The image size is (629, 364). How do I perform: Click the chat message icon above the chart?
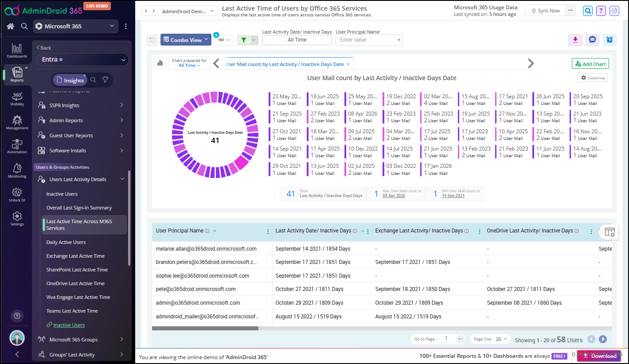point(592,40)
